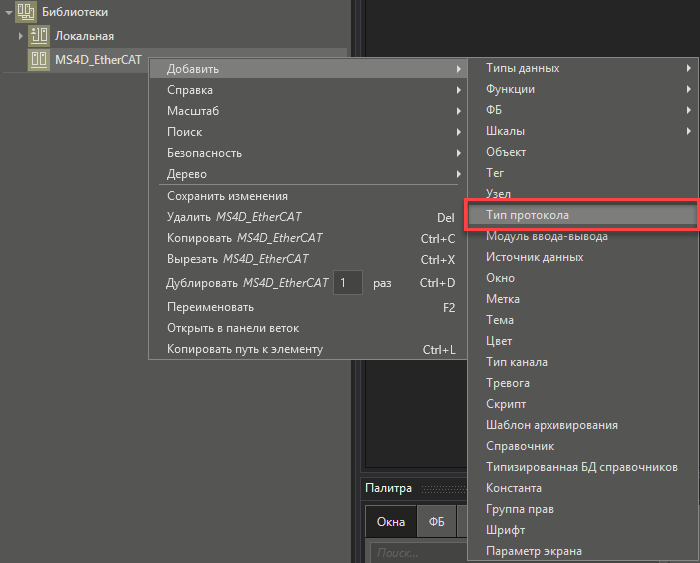Add a Модуль ввода-вывода
700x563 pixels.
[x=583, y=236]
